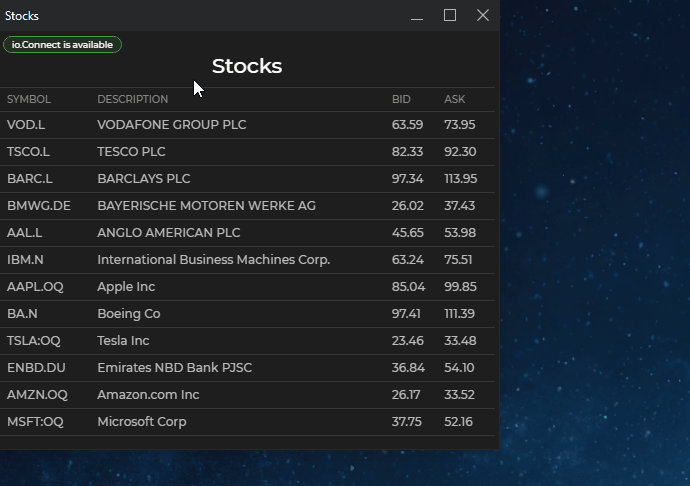Click Boeing Co description
Image resolution: width=690 pixels, height=486 pixels.
(x=128, y=314)
